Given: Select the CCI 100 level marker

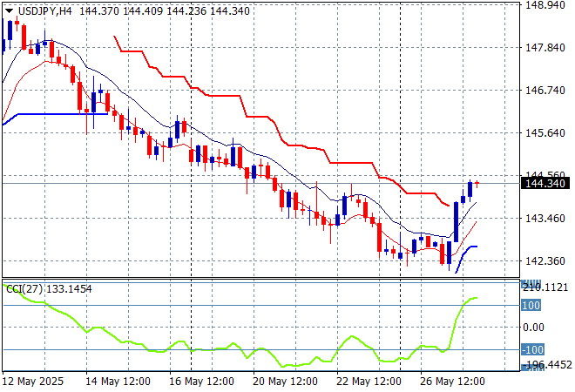Looking at the screenshot, I should (x=531, y=306).
